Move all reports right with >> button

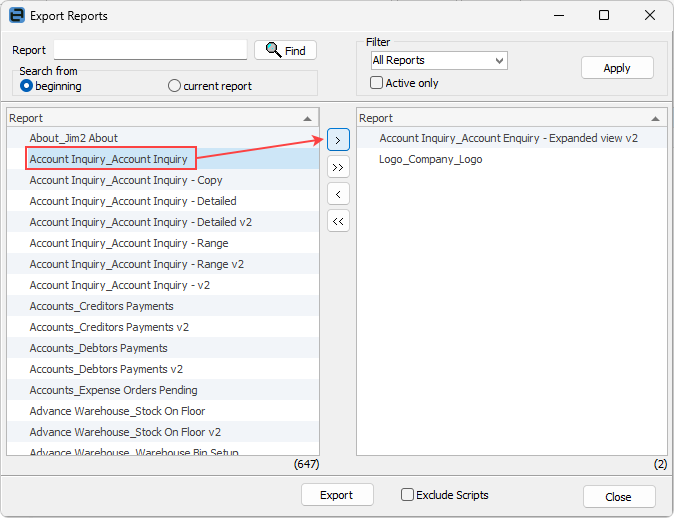pos(338,167)
